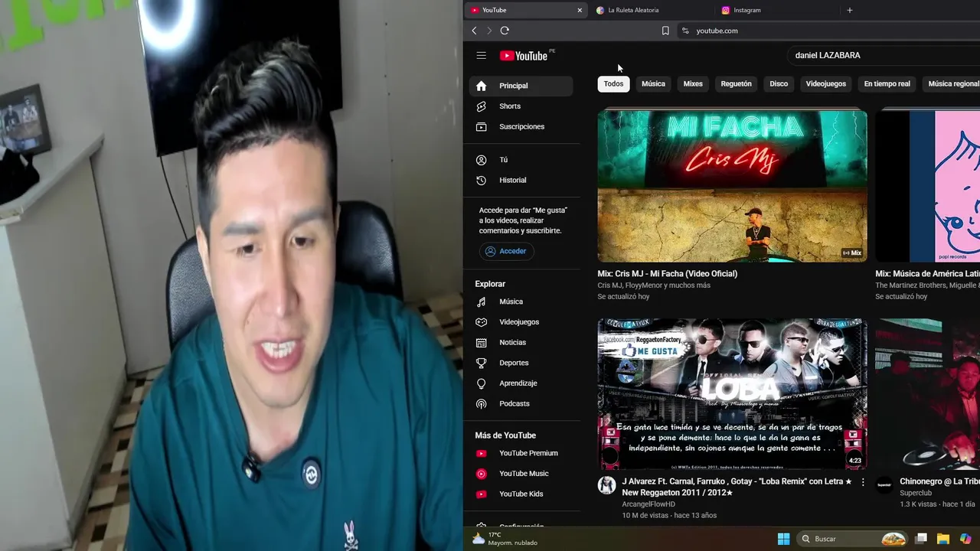Select the Videojuegos filter chip

click(825, 83)
